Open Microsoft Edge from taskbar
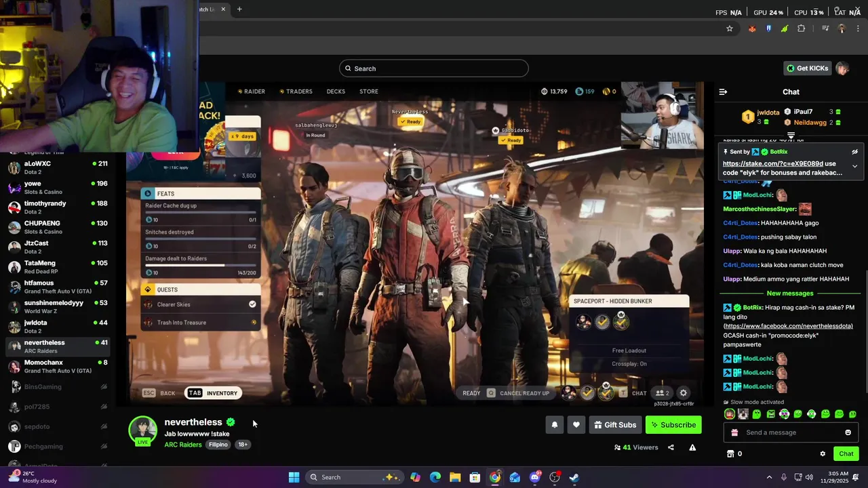This screenshot has width=868, height=488. coord(435,477)
